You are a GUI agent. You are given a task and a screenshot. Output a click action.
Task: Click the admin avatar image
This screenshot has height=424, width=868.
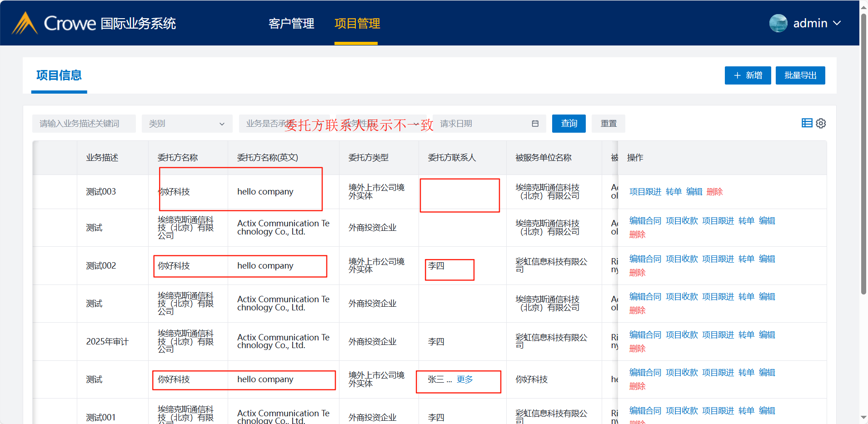pos(778,23)
